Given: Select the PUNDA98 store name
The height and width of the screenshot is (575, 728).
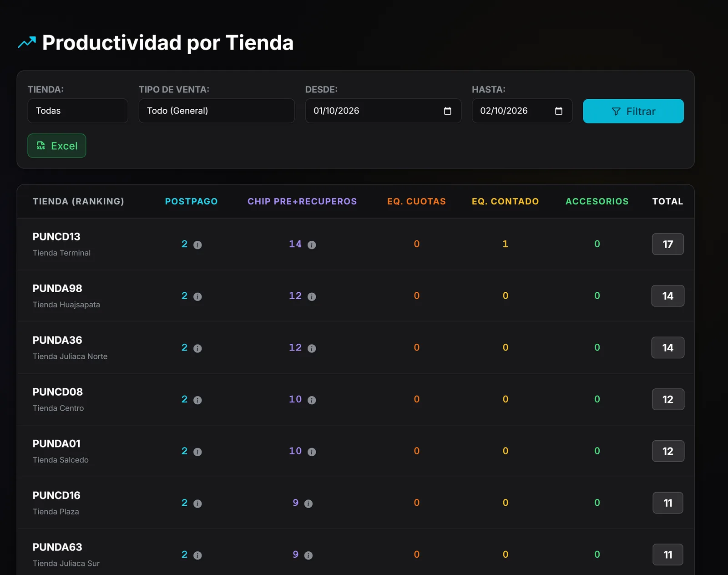Looking at the screenshot, I should (x=57, y=289).
